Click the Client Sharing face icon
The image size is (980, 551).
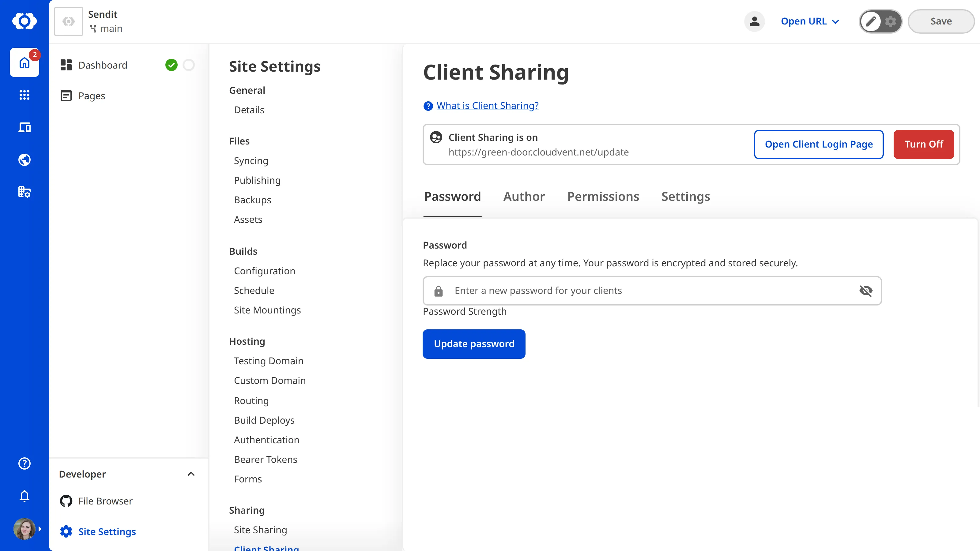436,137
